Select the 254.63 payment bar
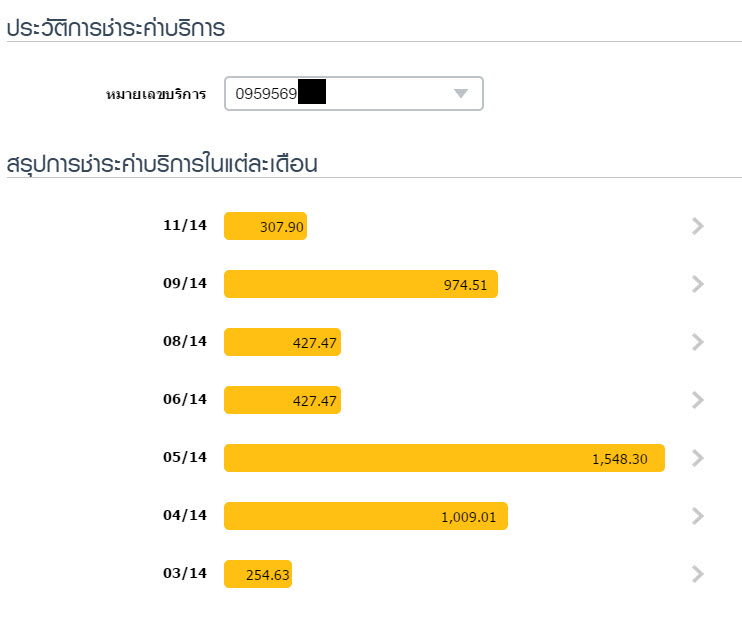The height and width of the screenshot is (617, 742). point(258,574)
